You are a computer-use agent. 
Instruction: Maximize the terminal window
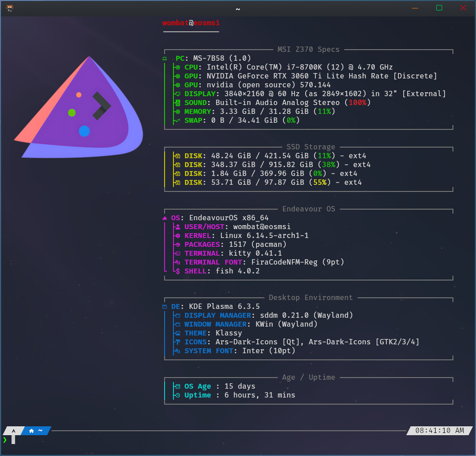[x=439, y=8]
